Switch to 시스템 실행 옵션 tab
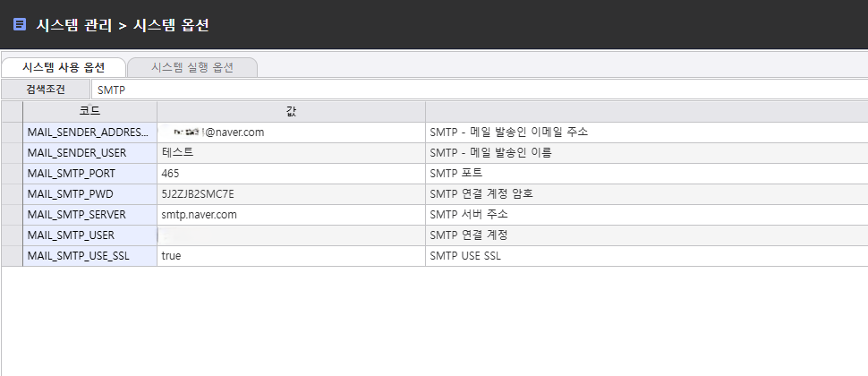Image resolution: width=868 pixels, height=376 pixels. (192, 67)
